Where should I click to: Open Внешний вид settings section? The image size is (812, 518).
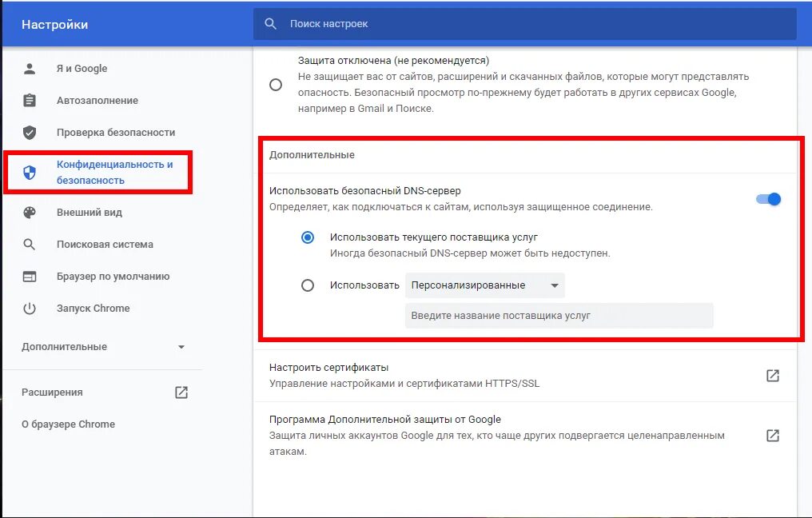90,213
